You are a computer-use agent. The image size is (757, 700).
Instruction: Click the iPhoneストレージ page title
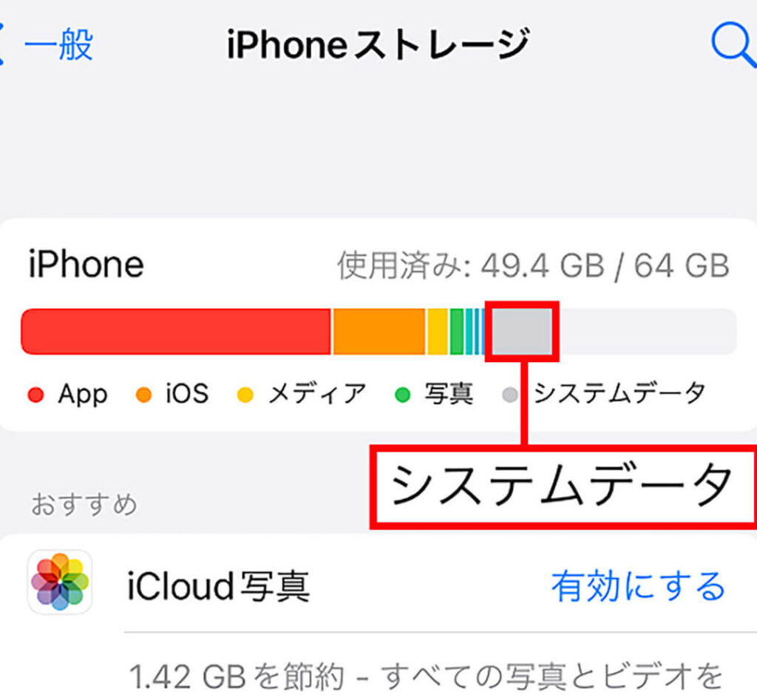point(378,44)
